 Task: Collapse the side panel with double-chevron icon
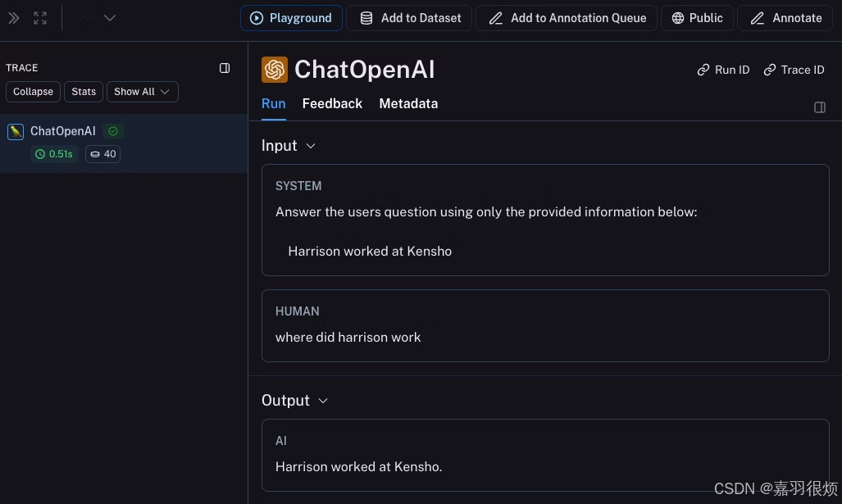(14, 18)
